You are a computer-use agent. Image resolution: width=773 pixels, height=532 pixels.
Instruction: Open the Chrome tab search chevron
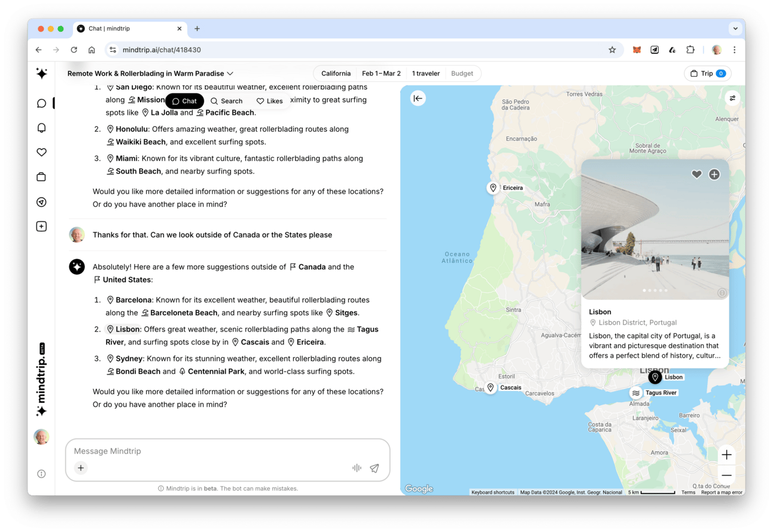(735, 28)
